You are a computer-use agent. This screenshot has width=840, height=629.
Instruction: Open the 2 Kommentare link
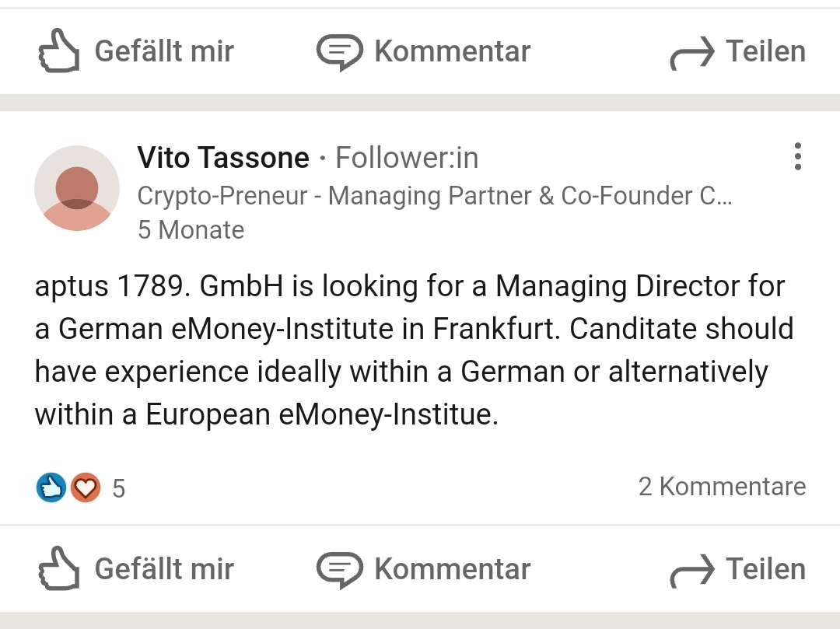(722, 486)
